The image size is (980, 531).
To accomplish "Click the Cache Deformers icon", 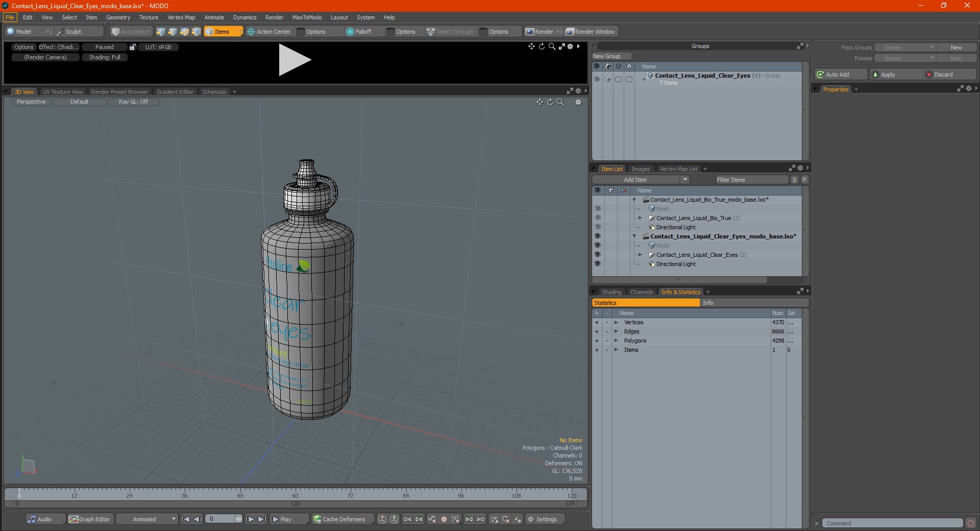I will (x=317, y=519).
